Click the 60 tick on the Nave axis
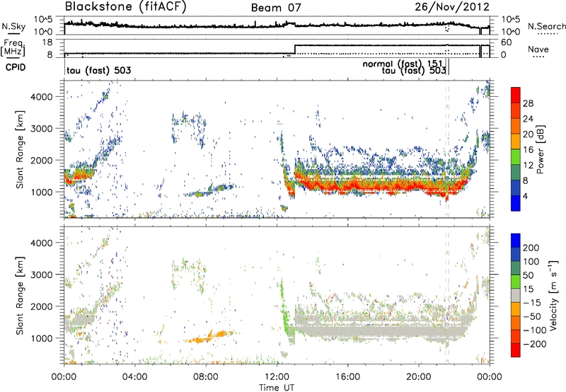Image resolution: width=566 pixels, height=392 pixels. pos(507,42)
